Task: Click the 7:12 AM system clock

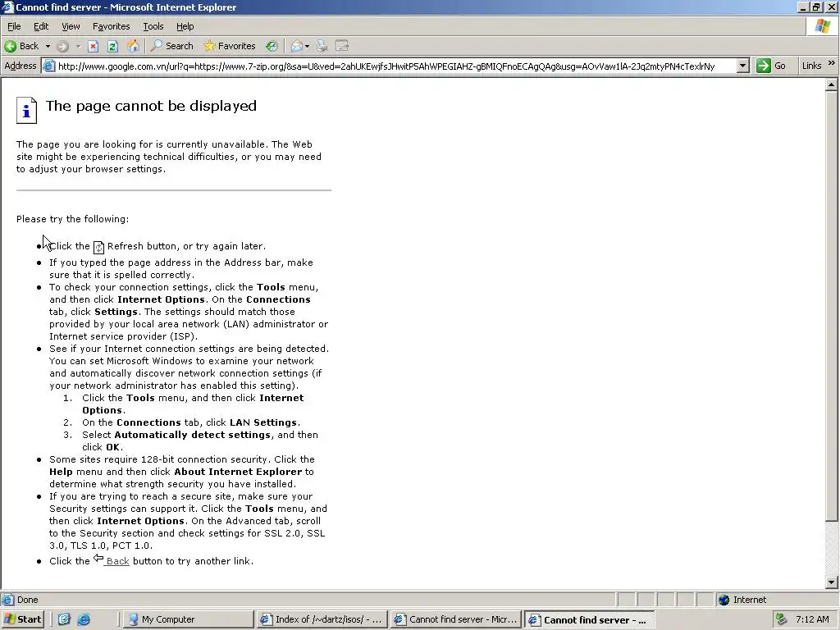Action: point(812,619)
